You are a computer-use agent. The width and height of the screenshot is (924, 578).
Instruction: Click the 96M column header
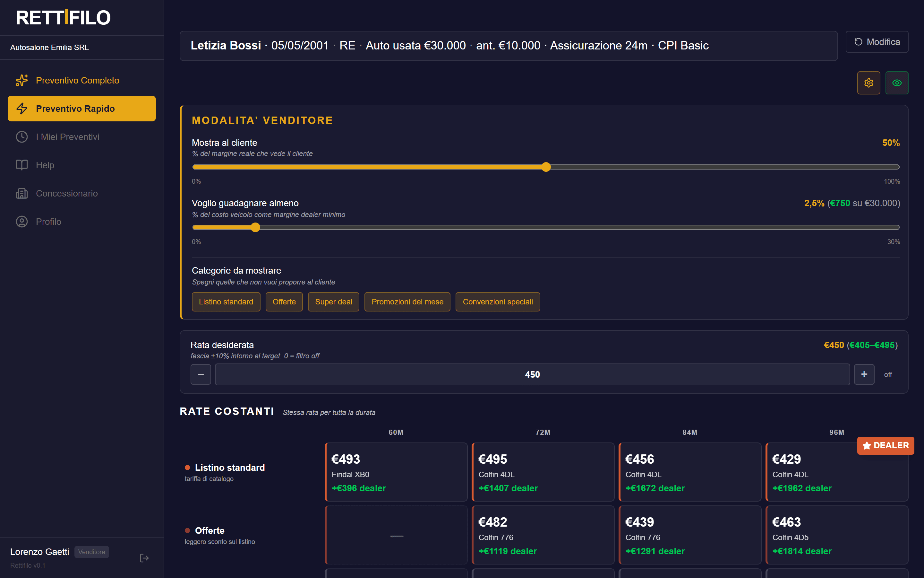tap(837, 432)
